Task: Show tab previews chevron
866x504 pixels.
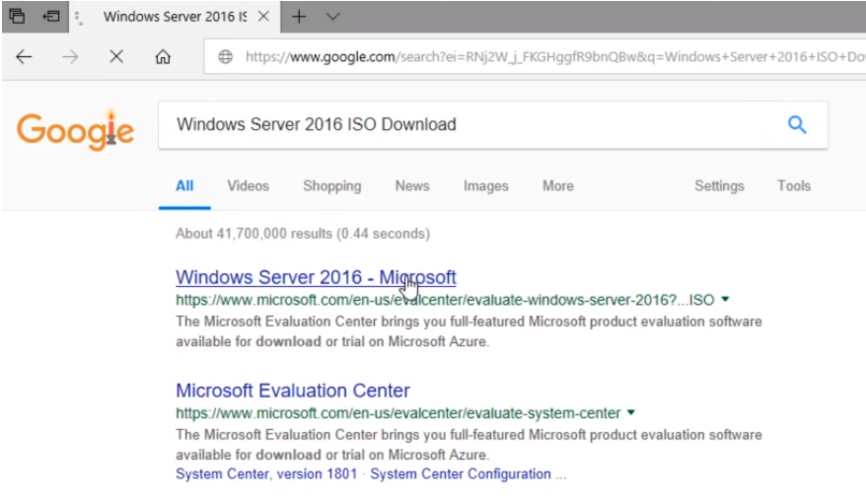Action: (332, 17)
